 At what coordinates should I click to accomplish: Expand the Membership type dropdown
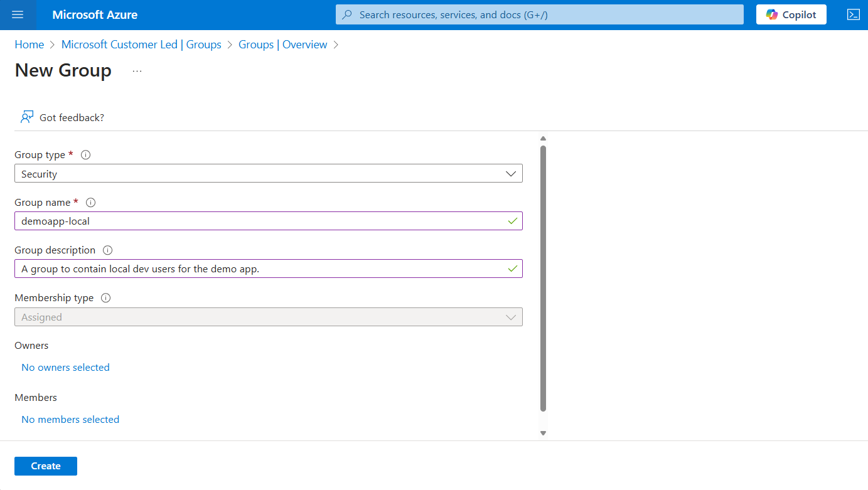point(269,317)
